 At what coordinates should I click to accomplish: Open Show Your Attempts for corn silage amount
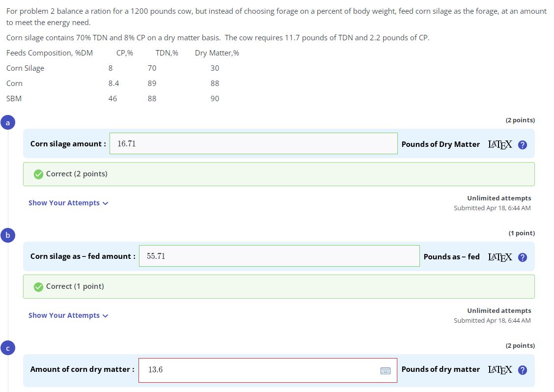click(x=64, y=203)
